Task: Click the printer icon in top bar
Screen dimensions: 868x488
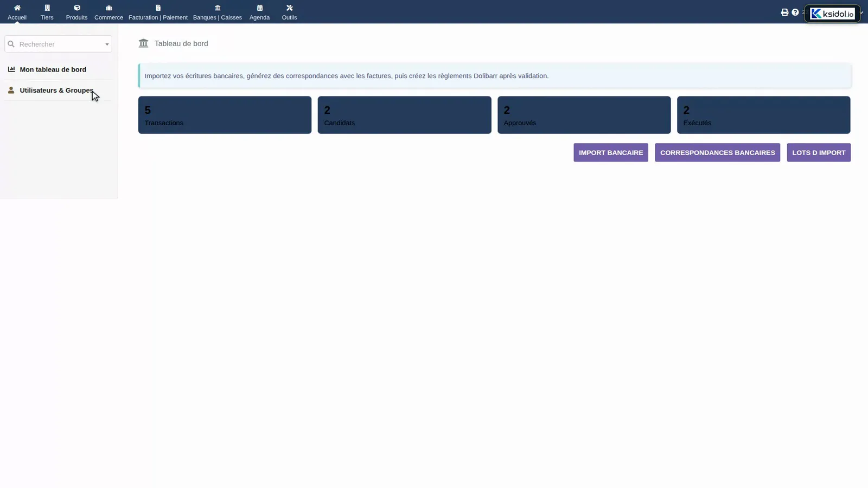Action: 784,12
